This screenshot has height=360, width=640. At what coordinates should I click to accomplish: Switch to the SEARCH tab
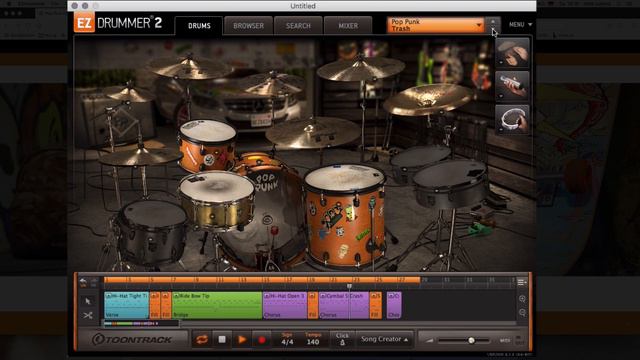298,26
